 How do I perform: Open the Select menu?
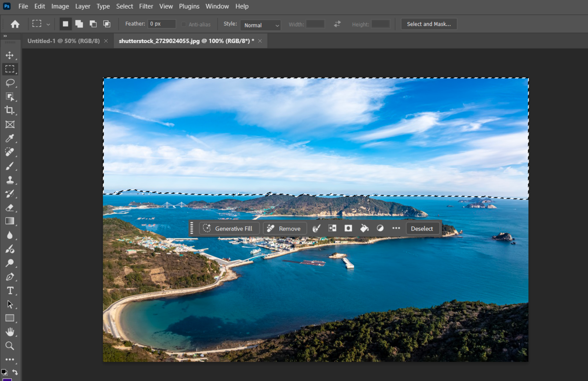(x=124, y=6)
